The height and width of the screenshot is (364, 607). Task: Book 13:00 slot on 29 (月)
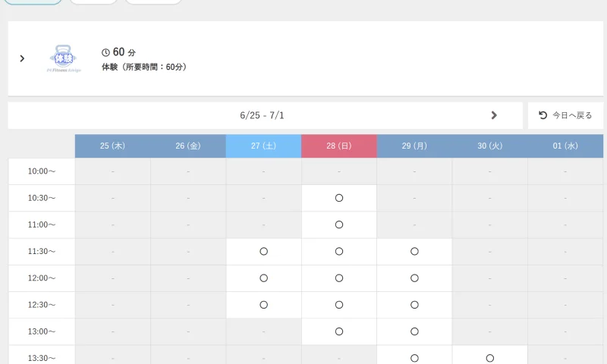pyautogui.click(x=414, y=331)
